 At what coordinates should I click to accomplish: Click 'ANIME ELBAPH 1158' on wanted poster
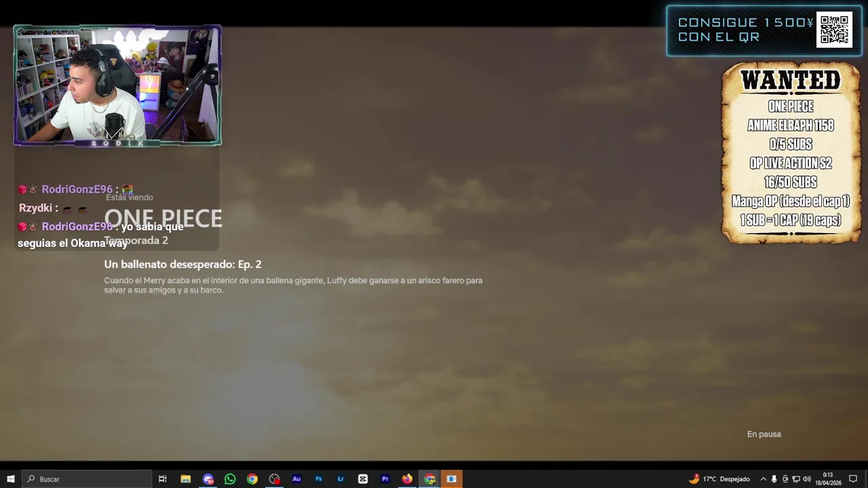791,125
